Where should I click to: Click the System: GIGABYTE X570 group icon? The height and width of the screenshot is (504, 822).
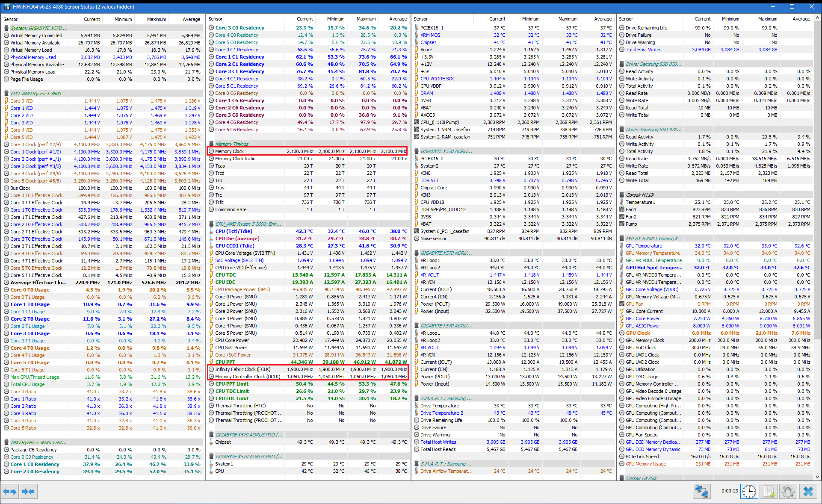pyautogui.click(x=6, y=28)
